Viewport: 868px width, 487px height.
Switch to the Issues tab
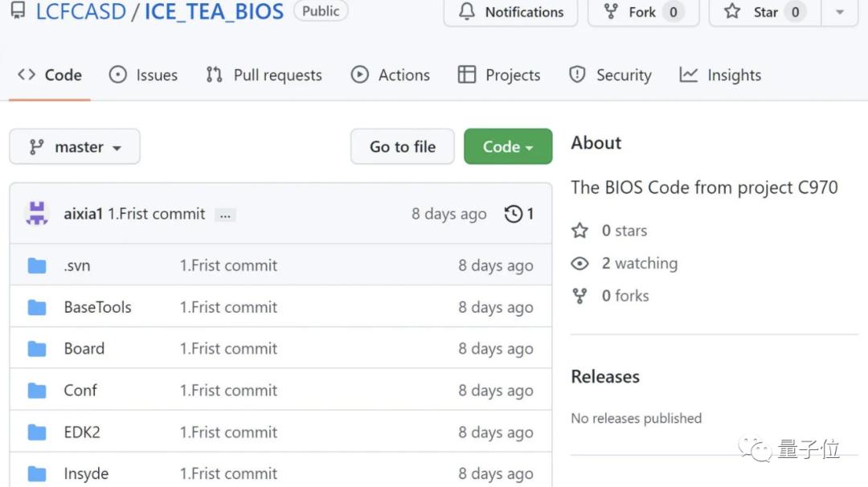click(x=143, y=75)
